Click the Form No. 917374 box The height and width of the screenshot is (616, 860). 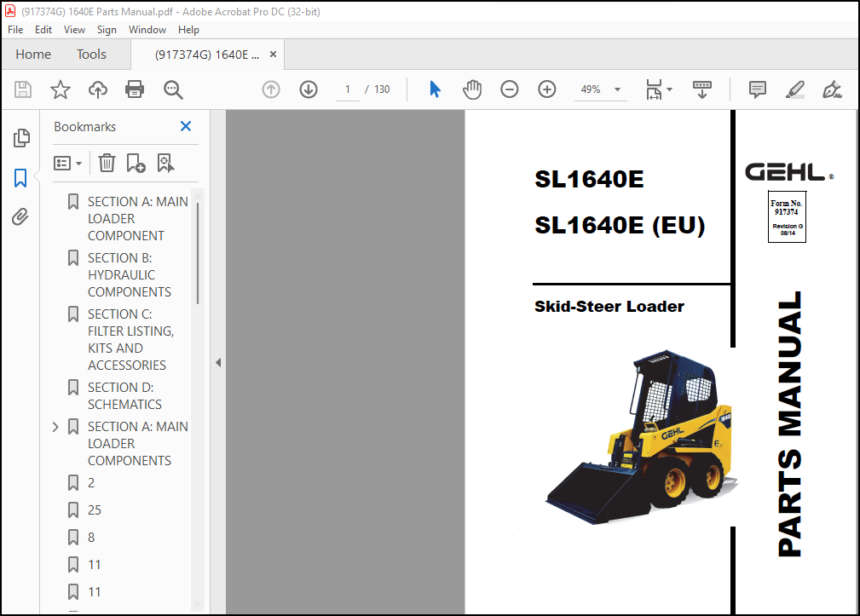(x=787, y=216)
